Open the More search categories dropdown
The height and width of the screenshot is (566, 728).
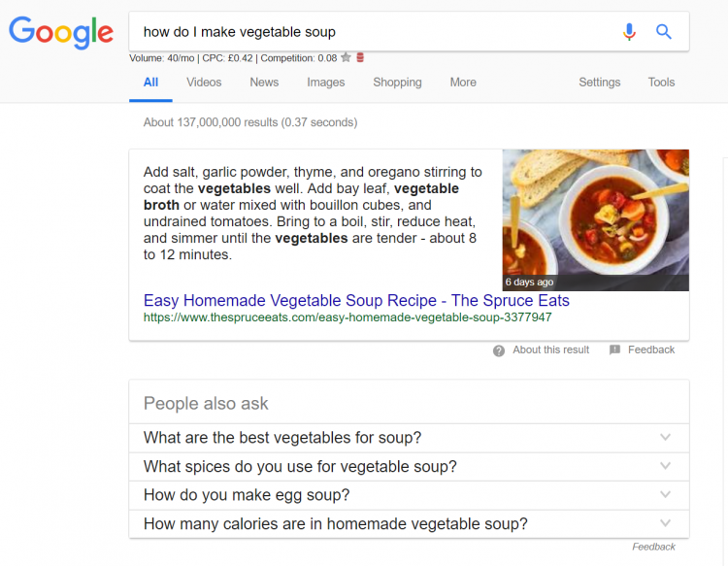463,83
